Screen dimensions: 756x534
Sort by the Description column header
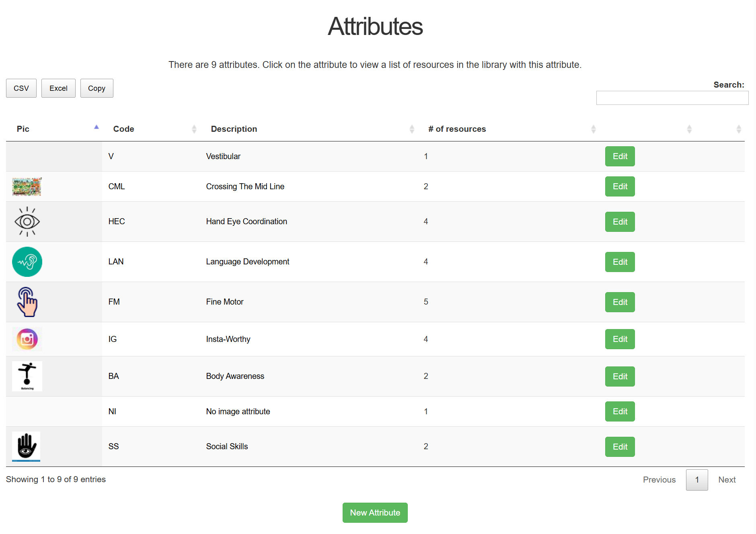[234, 129]
